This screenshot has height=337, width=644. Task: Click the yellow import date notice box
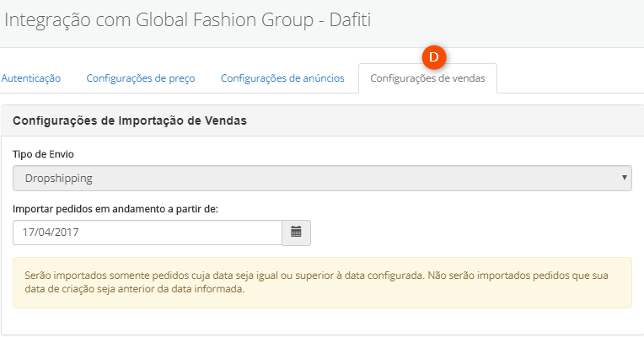click(x=322, y=282)
